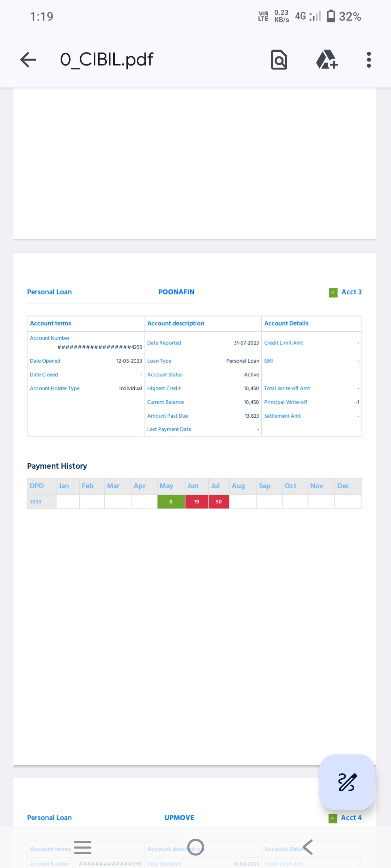Screen dimensions: 391x868
Task: Tap the Android recent apps menu button
Action: point(83,847)
